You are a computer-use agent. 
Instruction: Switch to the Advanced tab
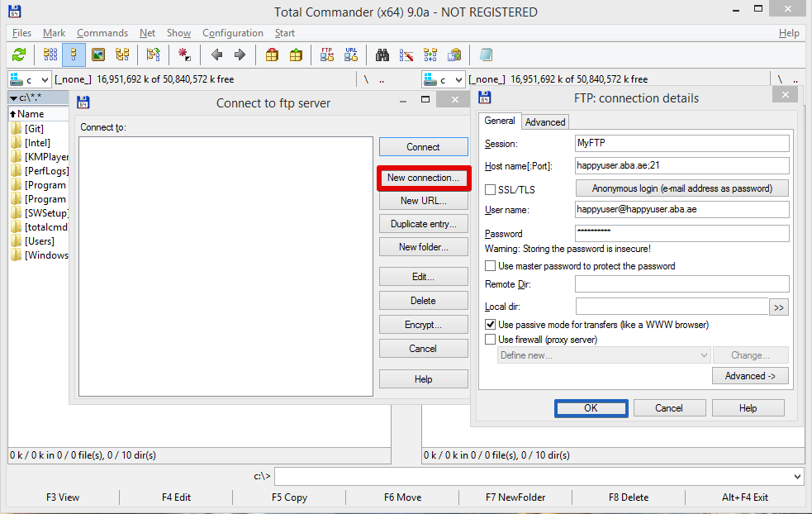[545, 121]
